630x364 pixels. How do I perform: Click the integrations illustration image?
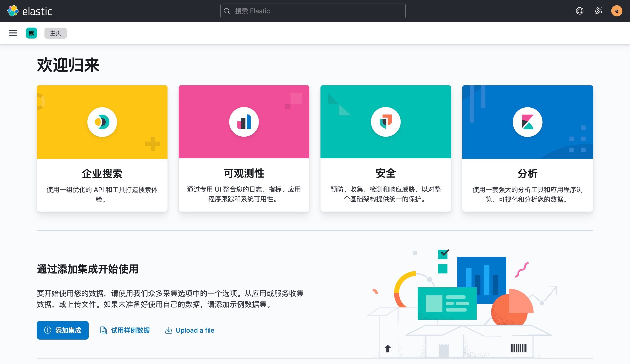click(462, 304)
